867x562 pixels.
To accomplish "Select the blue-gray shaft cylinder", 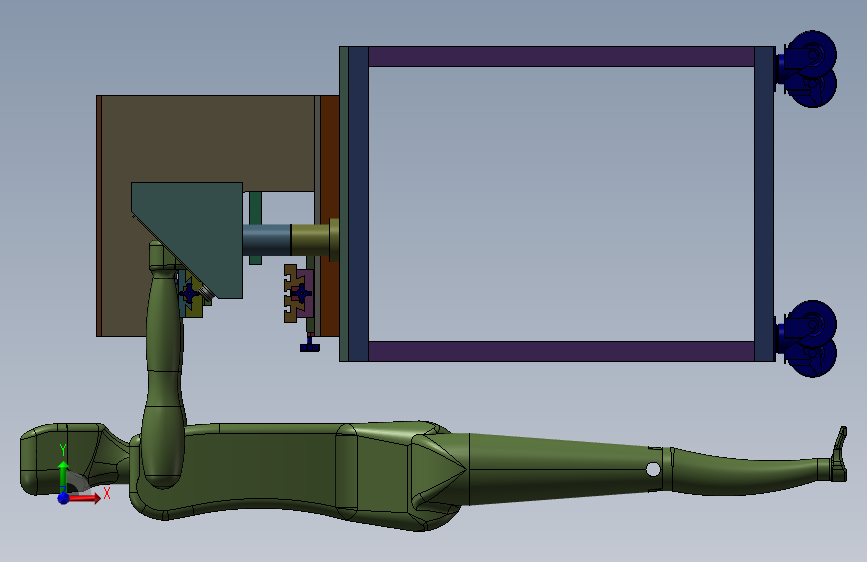I will 267,240.
